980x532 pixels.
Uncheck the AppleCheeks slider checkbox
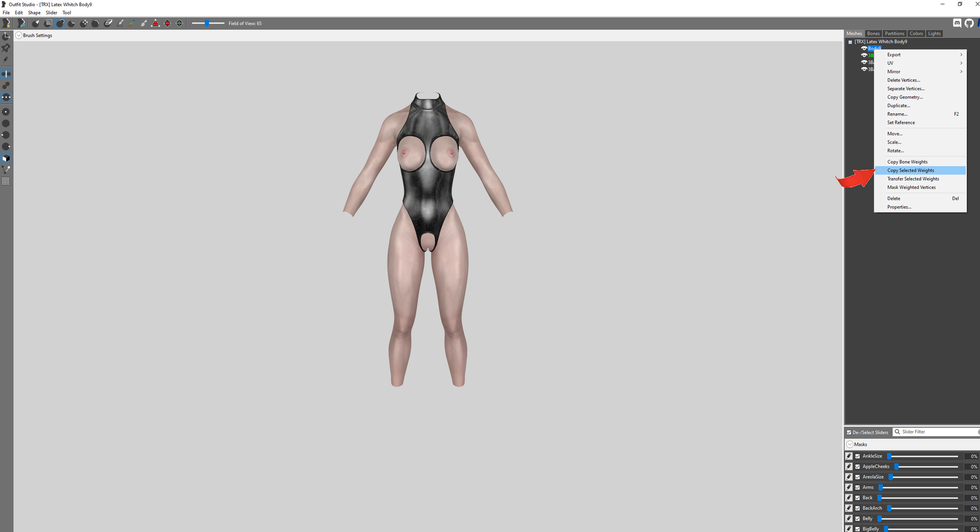(x=857, y=467)
